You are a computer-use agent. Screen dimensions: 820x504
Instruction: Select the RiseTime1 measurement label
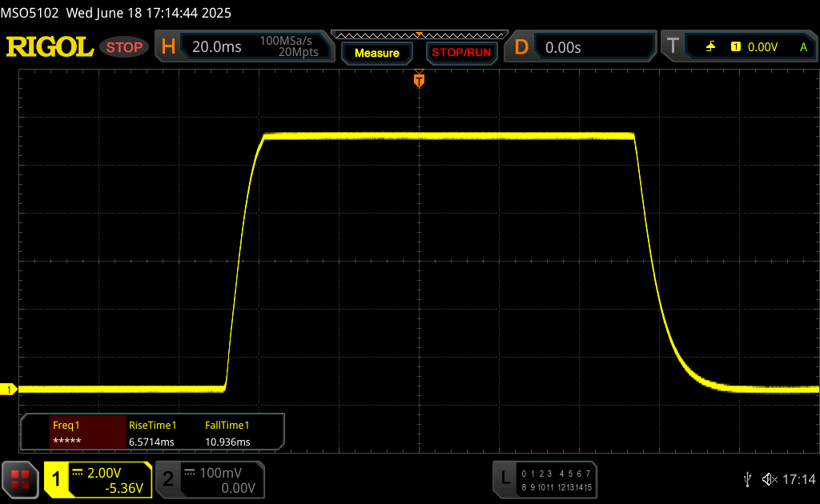pyautogui.click(x=152, y=425)
